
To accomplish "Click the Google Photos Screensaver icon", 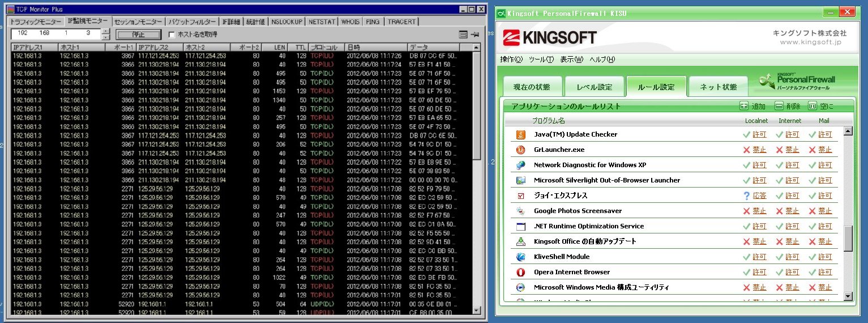I will coord(521,211).
